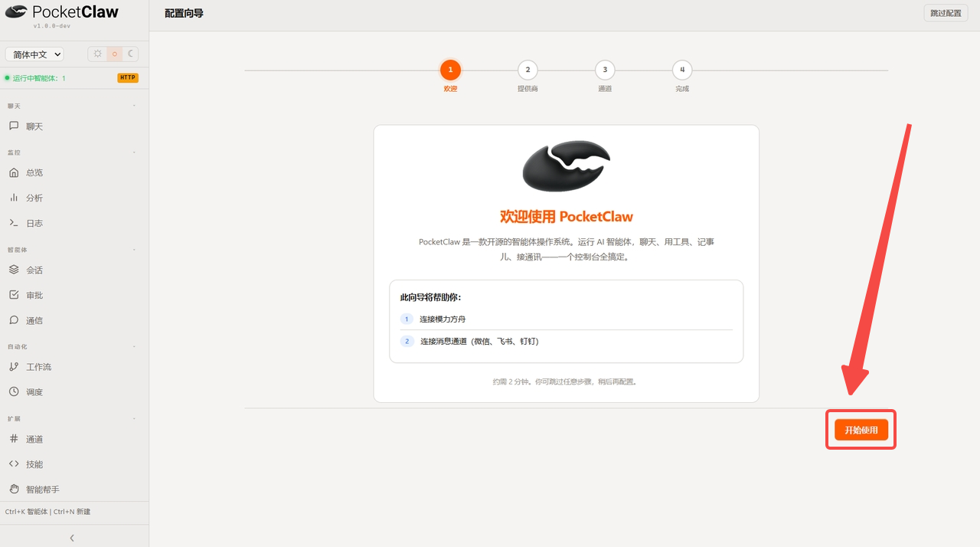Image resolution: width=980 pixels, height=547 pixels.
Task: Open the 分析 analytics bar-chart icon
Action: pos(14,198)
